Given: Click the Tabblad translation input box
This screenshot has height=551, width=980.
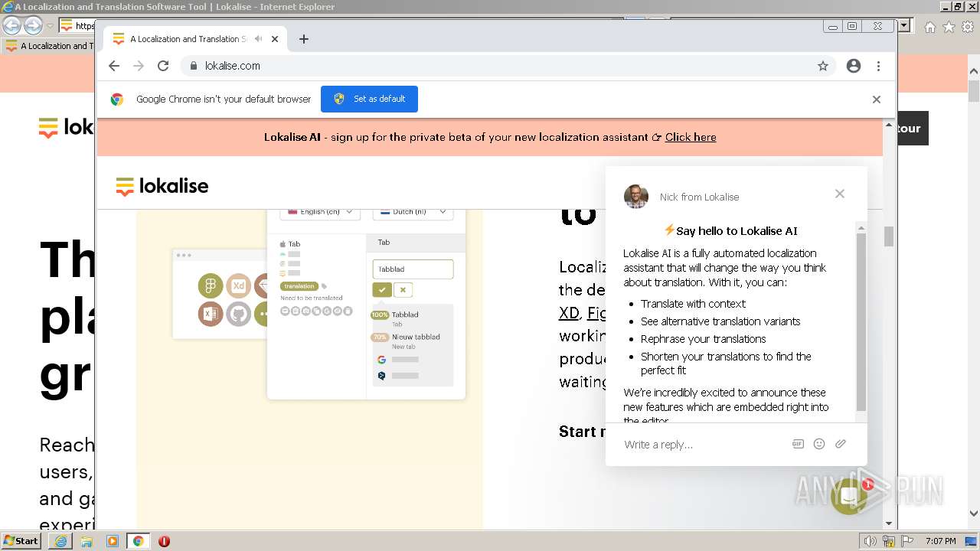Looking at the screenshot, I should [x=413, y=269].
